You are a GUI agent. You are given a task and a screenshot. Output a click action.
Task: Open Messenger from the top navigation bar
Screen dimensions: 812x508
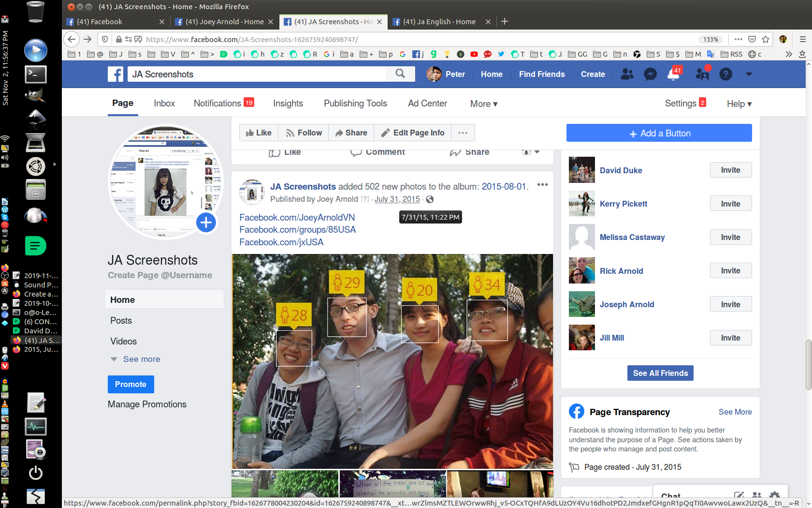coord(650,74)
